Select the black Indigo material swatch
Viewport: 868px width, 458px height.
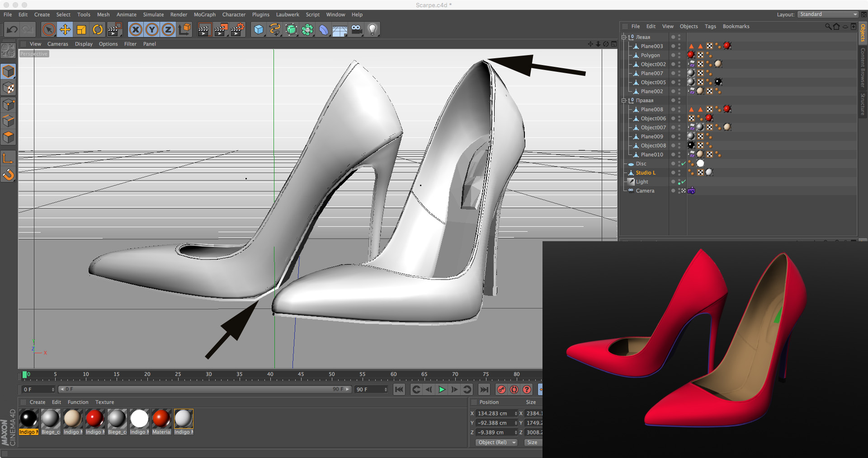28,419
